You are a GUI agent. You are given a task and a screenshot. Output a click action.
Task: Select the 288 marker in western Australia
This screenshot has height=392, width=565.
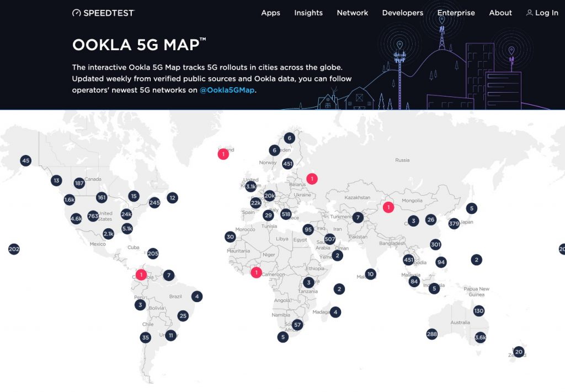431,334
